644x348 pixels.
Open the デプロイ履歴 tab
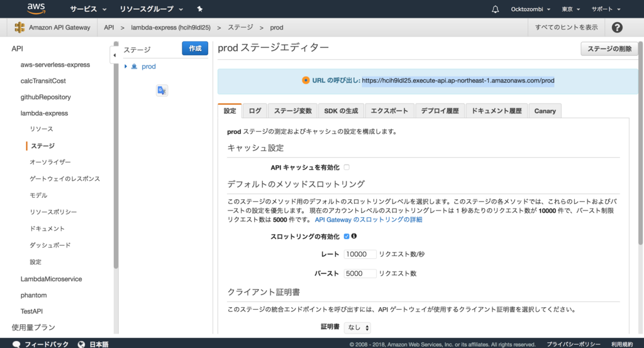pyautogui.click(x=440, y=111)
